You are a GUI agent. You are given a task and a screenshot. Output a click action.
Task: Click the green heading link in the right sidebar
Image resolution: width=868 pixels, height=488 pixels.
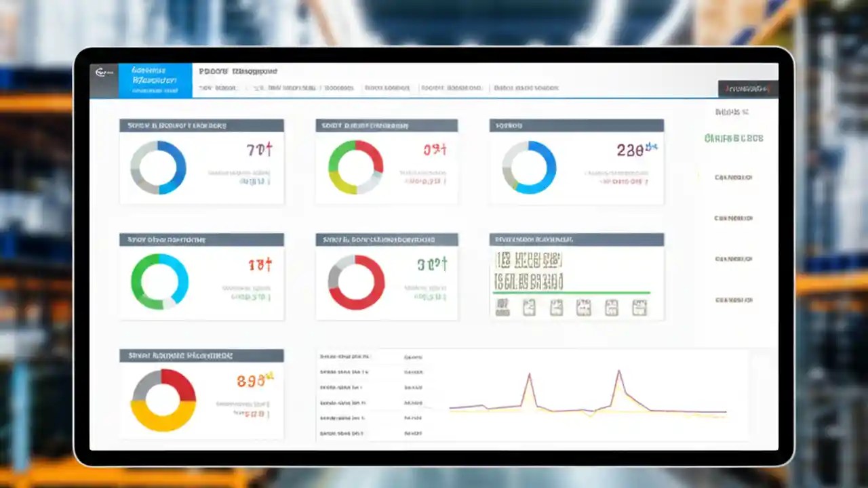point(734,138)
